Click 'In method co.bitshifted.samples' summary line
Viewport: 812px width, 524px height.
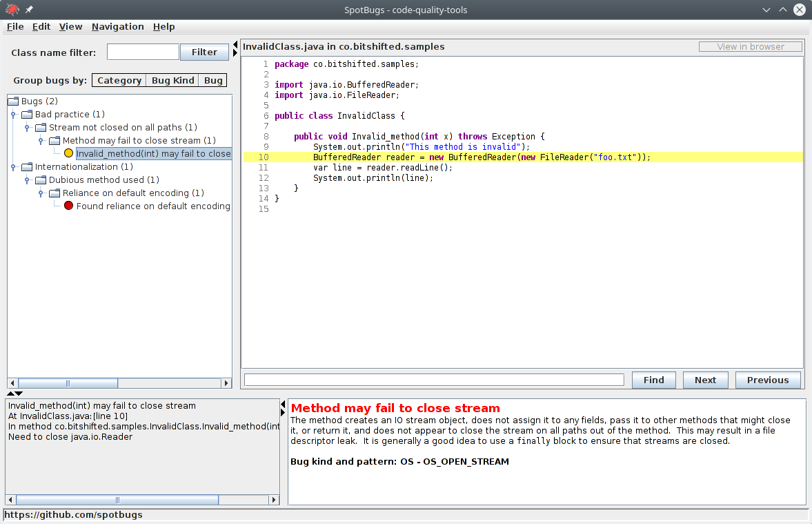coord(144,427)
